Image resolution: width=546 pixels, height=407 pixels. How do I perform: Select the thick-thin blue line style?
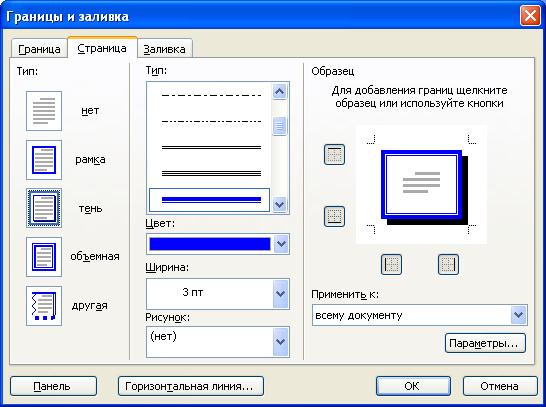pos(209,200)
